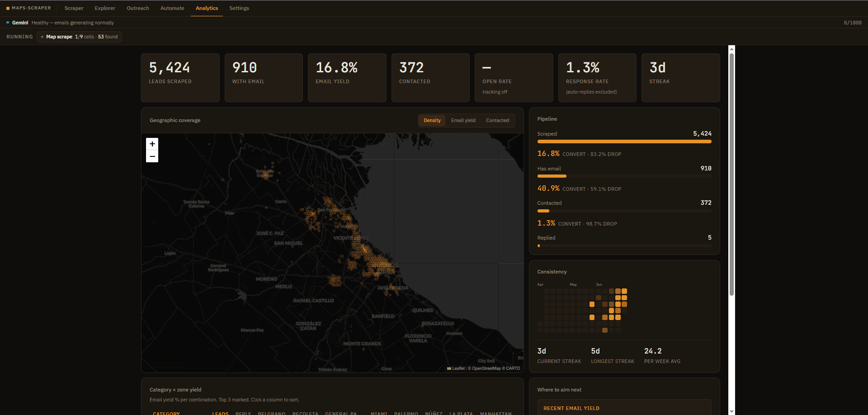868x415 pixels.
Task: Click the 24.2 PER WEEK AVG value
Action: [653, 351]
